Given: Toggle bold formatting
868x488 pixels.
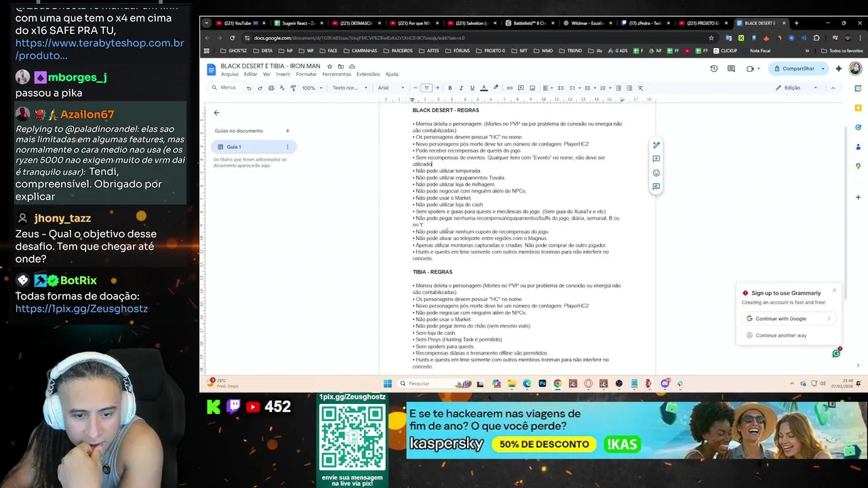Looking at the screenshot, I should pos(450,88).
